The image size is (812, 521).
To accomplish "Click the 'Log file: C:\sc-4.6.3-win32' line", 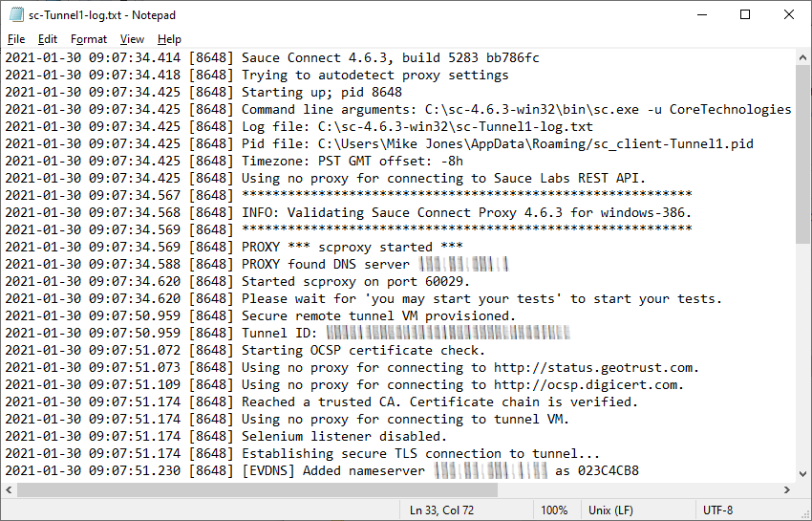I will pos(299,126).
